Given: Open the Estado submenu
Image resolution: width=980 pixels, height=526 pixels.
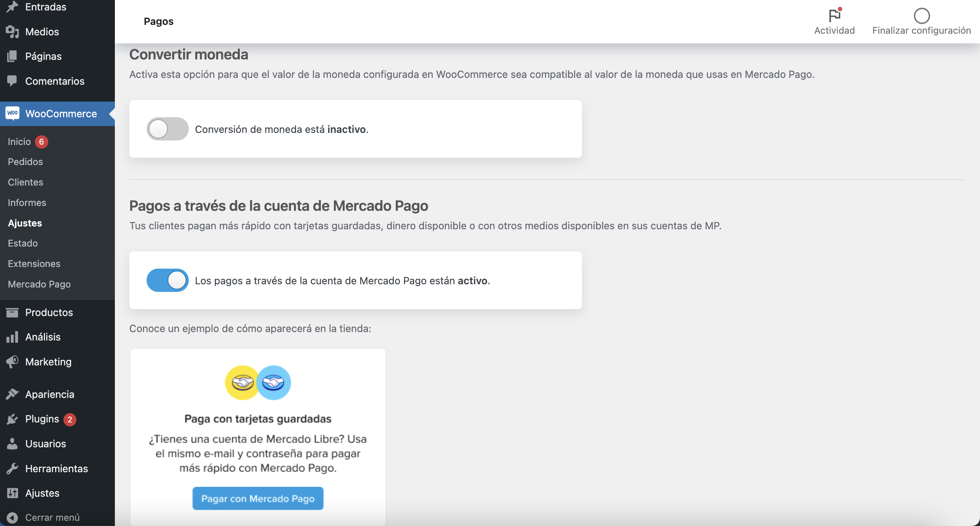Looking at the screenshot, I should (23, 243).
